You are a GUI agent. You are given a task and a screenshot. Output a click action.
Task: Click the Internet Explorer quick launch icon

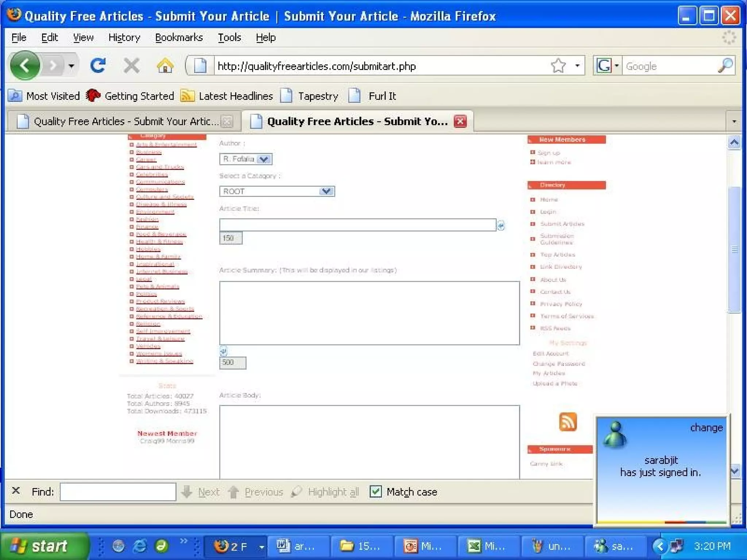tap(139, 546)
